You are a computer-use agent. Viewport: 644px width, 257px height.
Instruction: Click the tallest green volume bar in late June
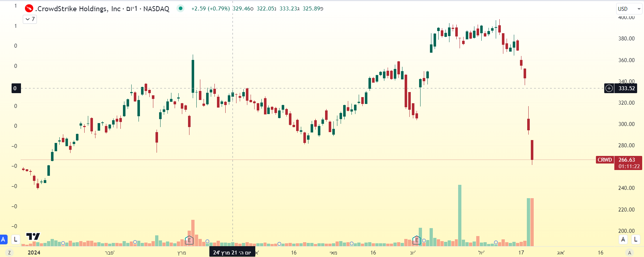point(460,215)
